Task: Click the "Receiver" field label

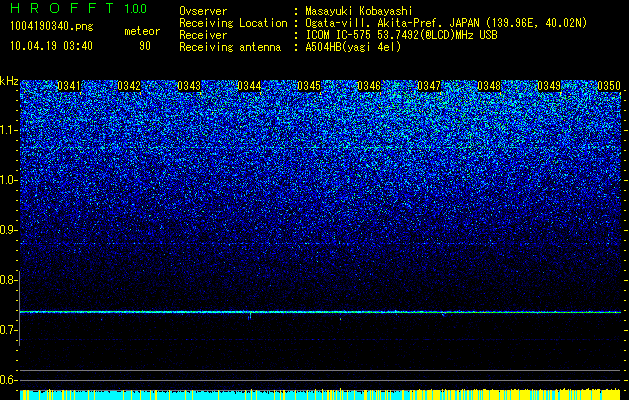Action: 203,35
